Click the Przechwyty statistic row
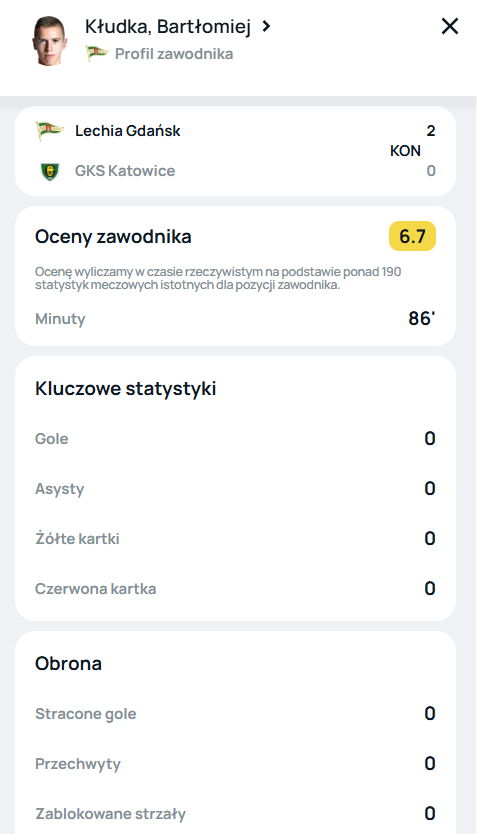The image size is (477, 834). [235, 764]
